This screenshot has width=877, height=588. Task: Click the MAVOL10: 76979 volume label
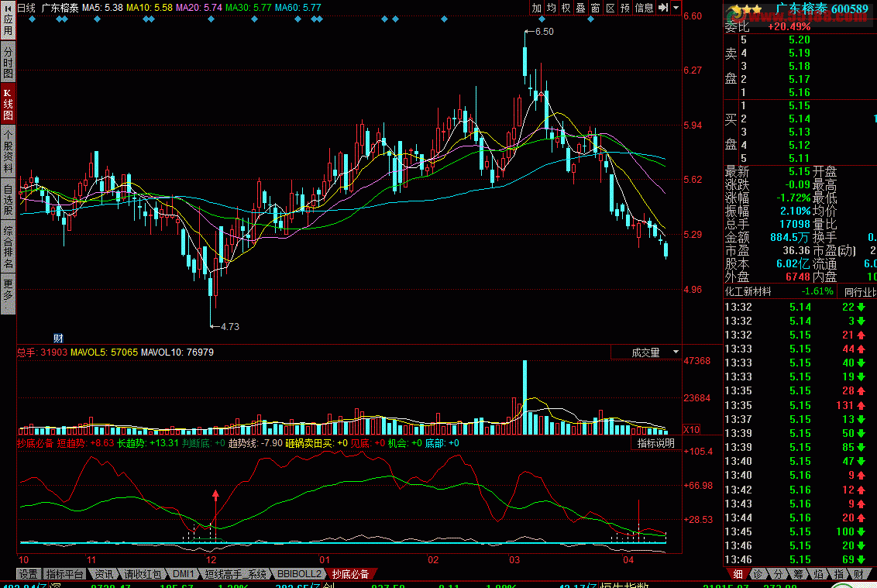coord(177,352)
